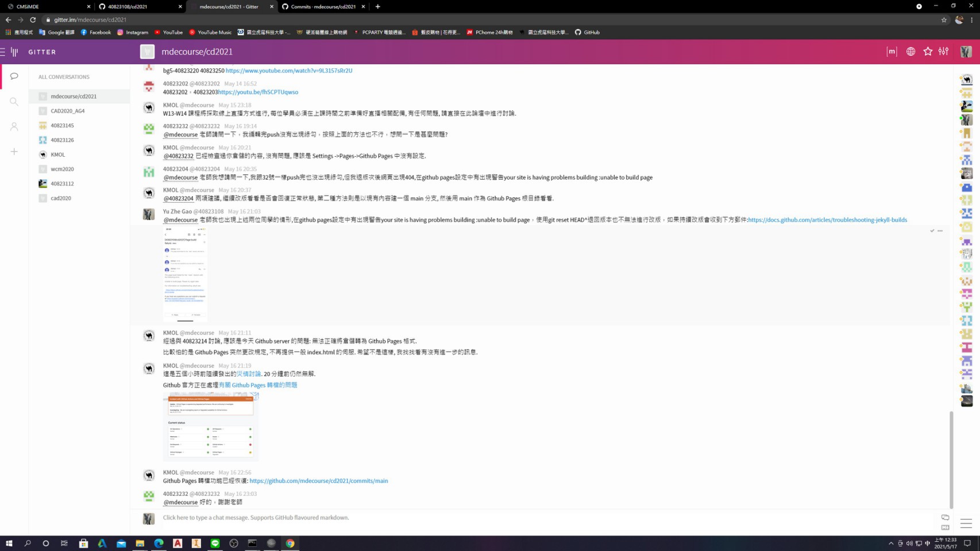Click the first avatar in the people roster

967,80
